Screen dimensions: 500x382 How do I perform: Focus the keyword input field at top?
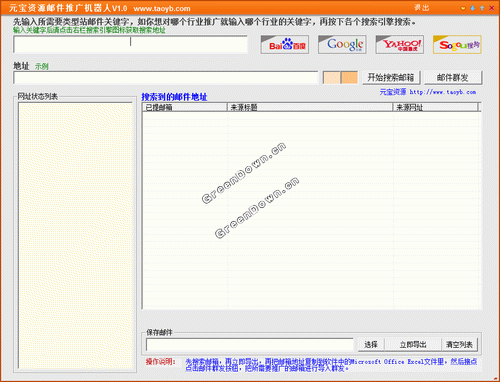(130, 44)
